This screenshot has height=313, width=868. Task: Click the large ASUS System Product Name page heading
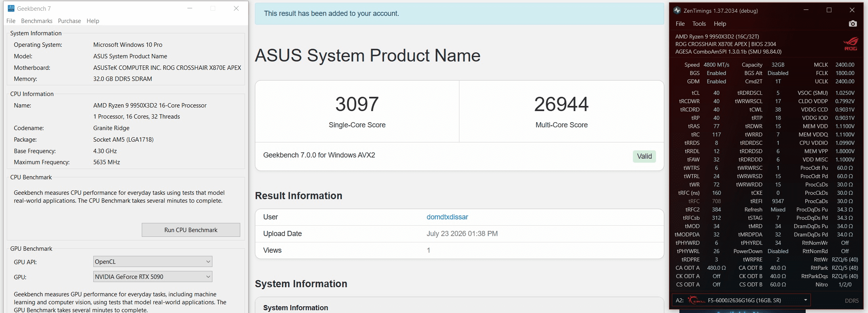click(368, 56)
